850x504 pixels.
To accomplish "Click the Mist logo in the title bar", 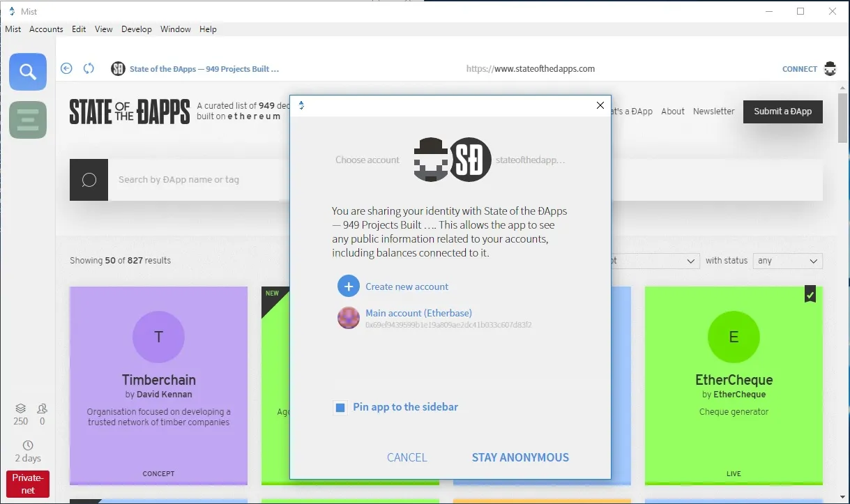I will pos(12,11).
